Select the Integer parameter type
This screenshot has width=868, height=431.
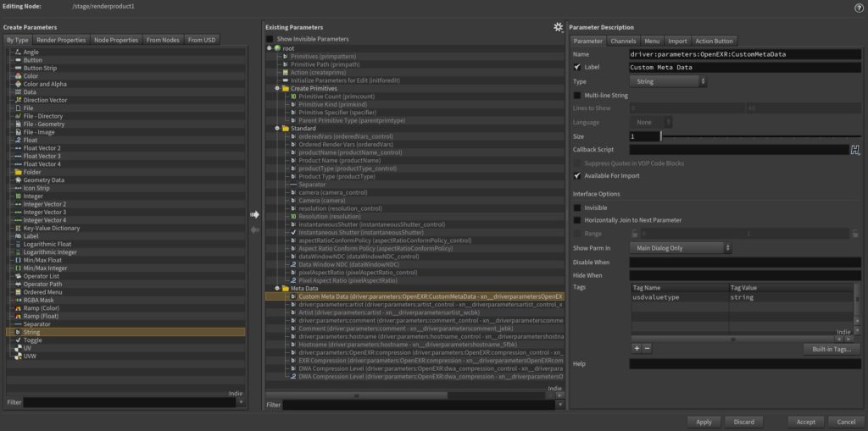[33, 196]
